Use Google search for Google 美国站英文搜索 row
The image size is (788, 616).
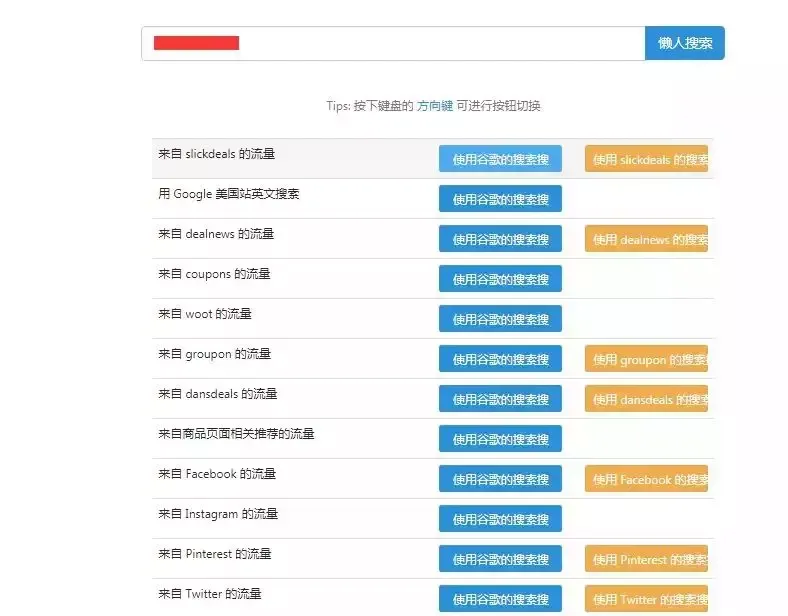[x=500, y=198]
